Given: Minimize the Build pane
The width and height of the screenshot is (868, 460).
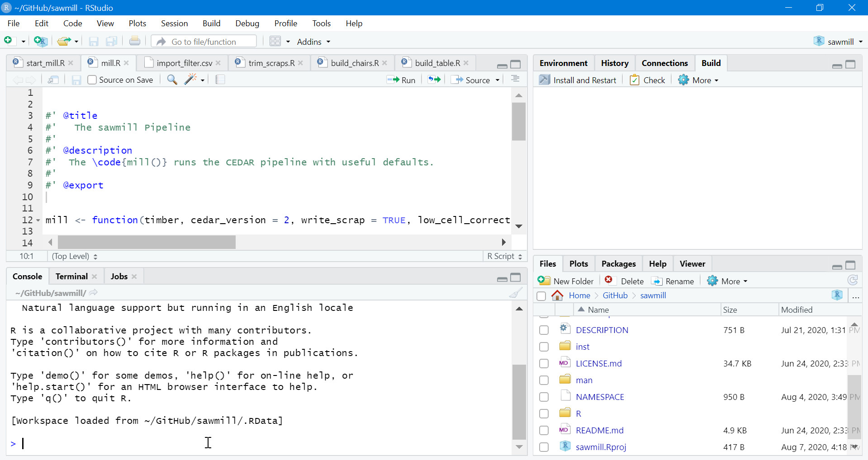Looking at the screenshot, I should [837, 65].
